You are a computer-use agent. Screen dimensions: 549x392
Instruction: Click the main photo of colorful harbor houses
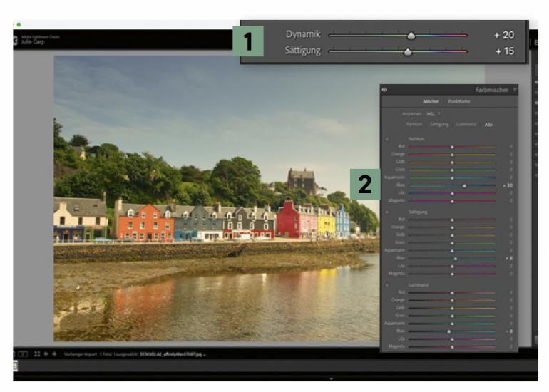[216, 198]
